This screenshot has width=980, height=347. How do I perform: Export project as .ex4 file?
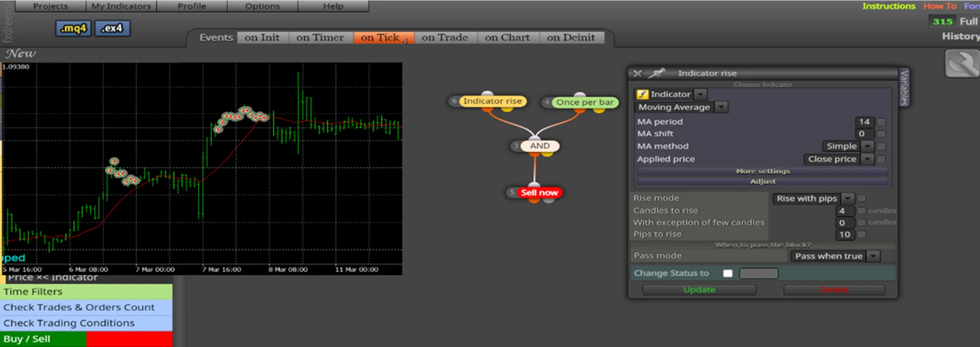click(x=112, y=28)
